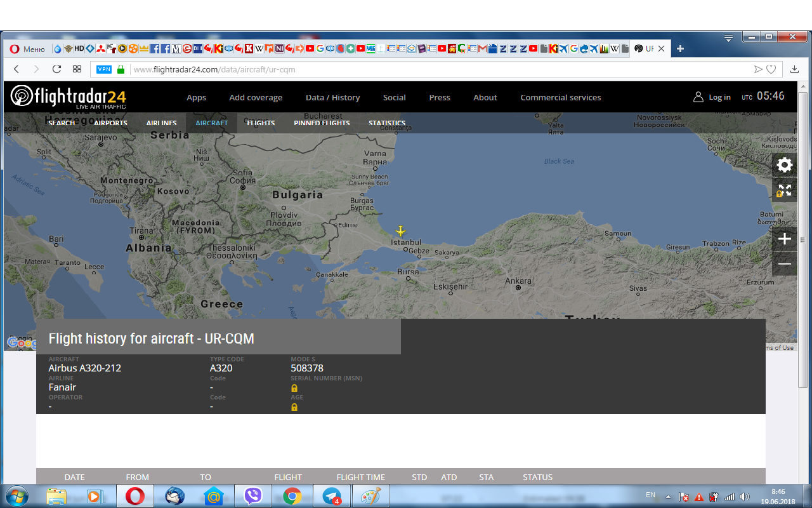This screenshot has width=812, height=508.
Task: Reload the current page
Action: (x=56, y=69)
